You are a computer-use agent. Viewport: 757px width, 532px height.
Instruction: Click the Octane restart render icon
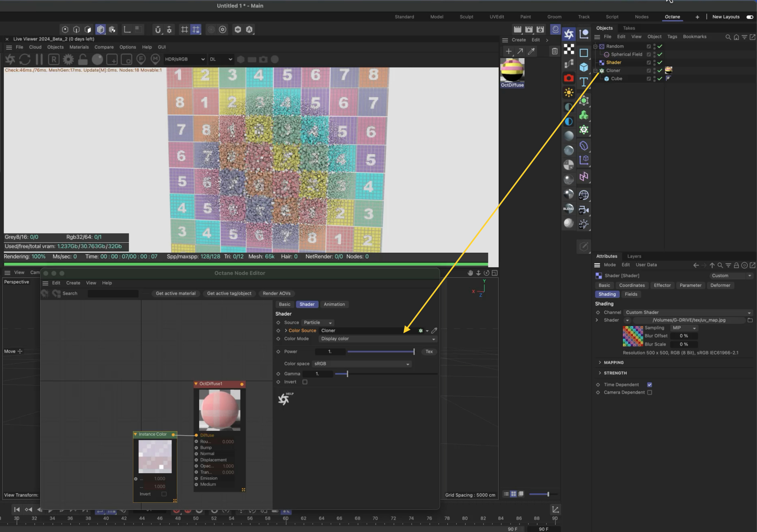(25, 59)
